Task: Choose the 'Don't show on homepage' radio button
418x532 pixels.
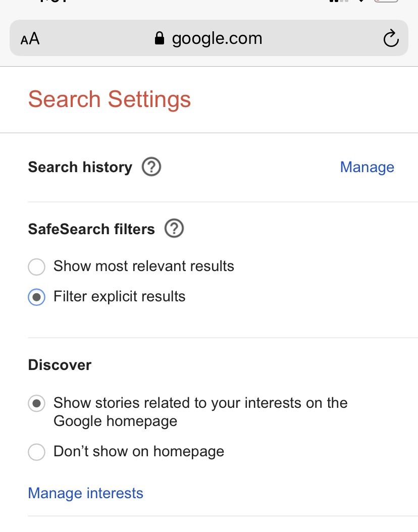Action: click(x=37, y=452)
